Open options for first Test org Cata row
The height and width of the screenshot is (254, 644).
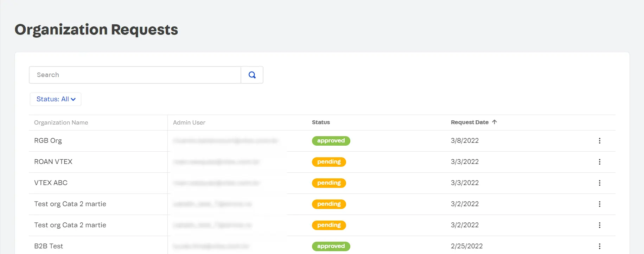pos(599,204)
